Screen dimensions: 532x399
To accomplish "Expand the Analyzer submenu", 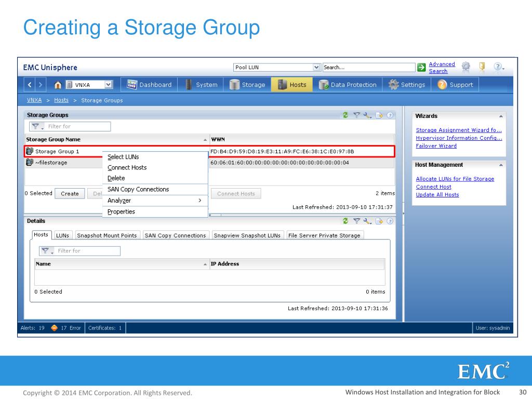I will coord(155,201).
